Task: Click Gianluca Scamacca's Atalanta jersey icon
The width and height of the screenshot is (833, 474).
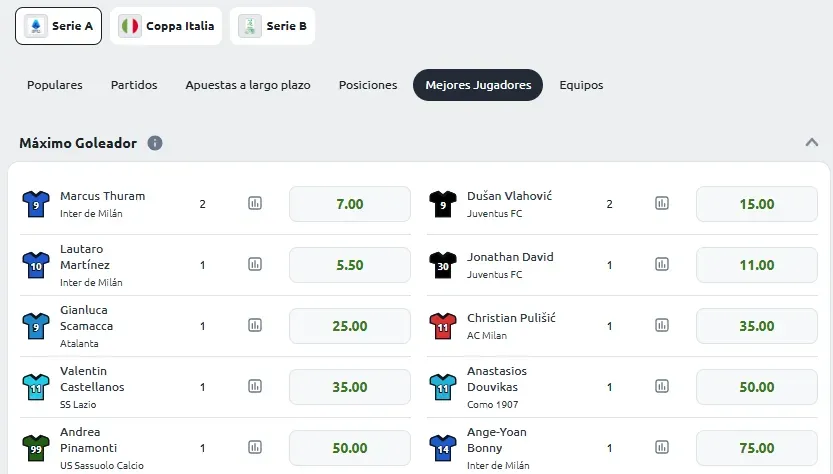Action: [36, 326]
